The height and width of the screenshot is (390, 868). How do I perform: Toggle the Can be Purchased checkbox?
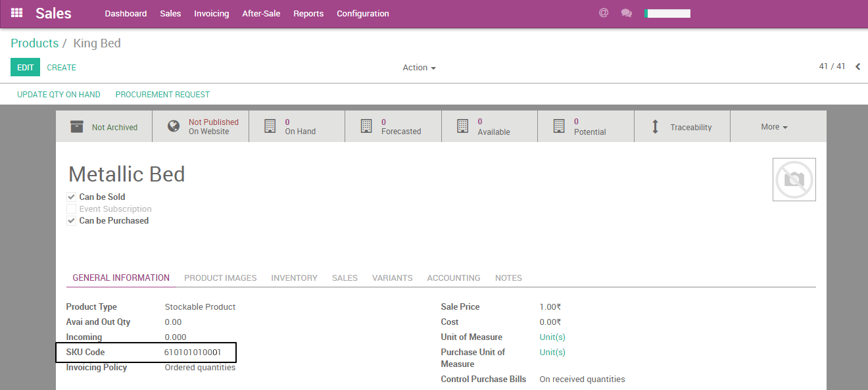click(72, 221)
